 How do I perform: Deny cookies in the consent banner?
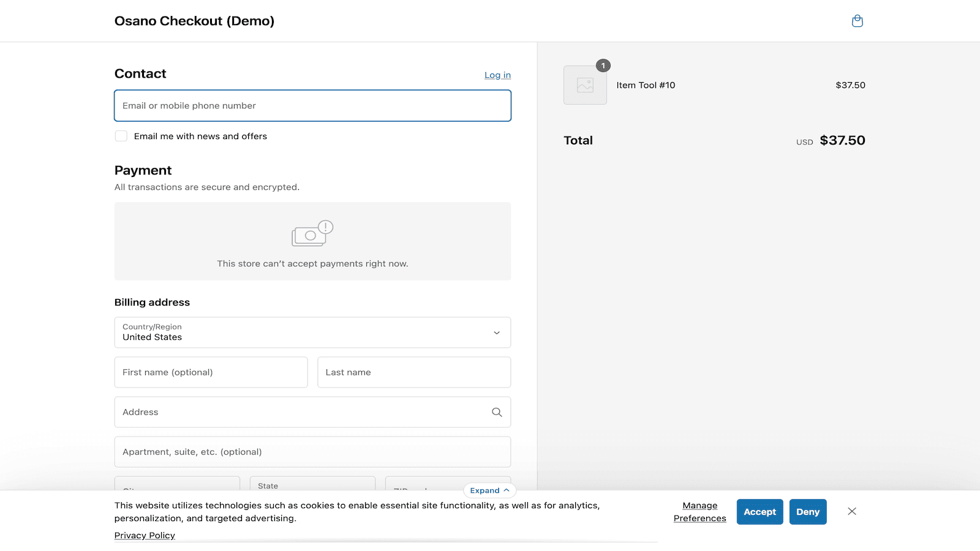click(807, 512)
